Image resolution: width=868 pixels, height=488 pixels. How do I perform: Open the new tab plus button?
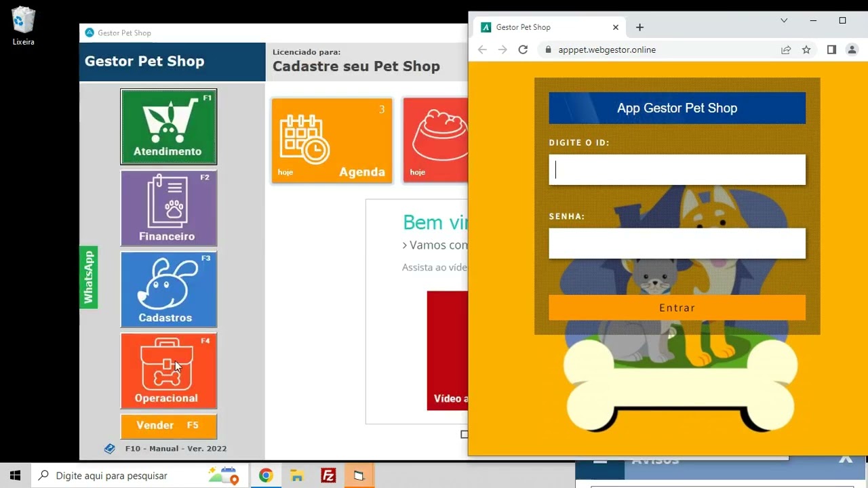coord(639,27)
